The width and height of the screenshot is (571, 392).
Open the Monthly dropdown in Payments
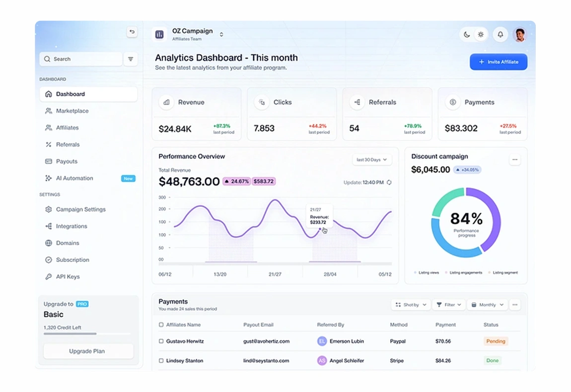(x=486, y=305)
